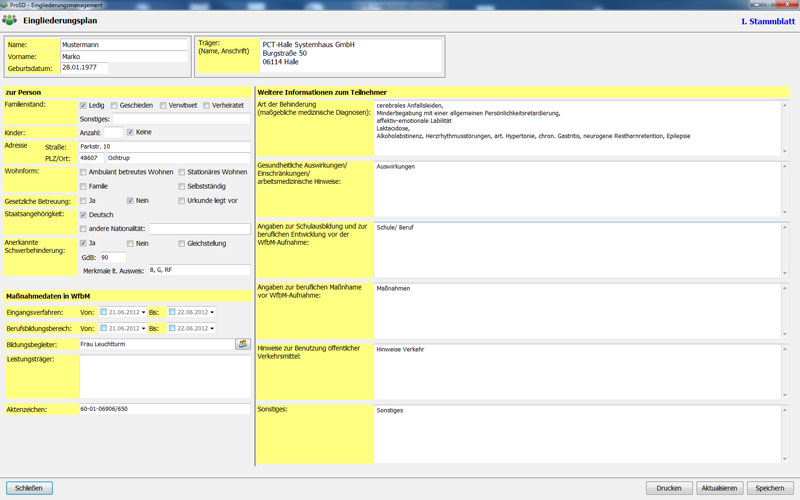This screenshot has width=800, height=500.
Task: Click into the Aktenzeichen input field
Action: [x=164, y=409]
